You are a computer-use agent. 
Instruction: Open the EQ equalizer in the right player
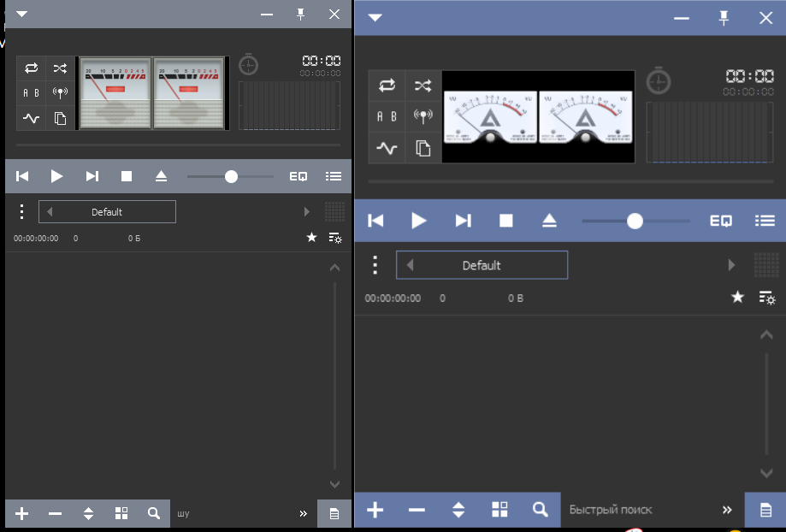point(721,221)
